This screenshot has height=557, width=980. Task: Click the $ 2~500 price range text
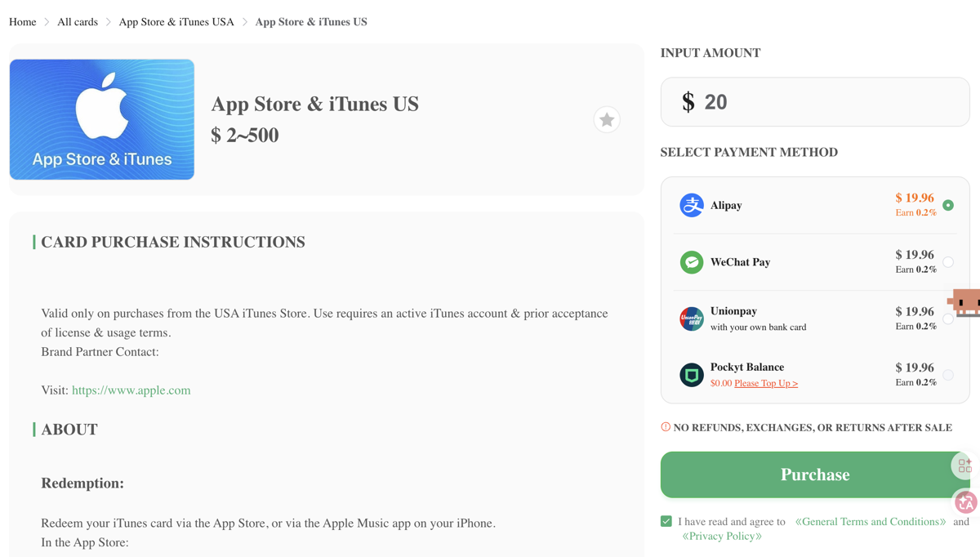[x=245, y=136]
